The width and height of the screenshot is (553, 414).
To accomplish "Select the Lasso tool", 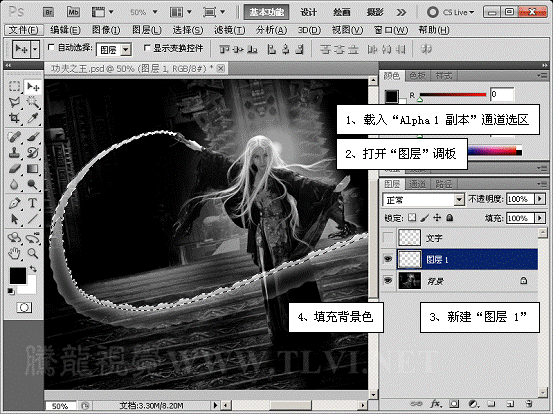I will click(14, 102).
